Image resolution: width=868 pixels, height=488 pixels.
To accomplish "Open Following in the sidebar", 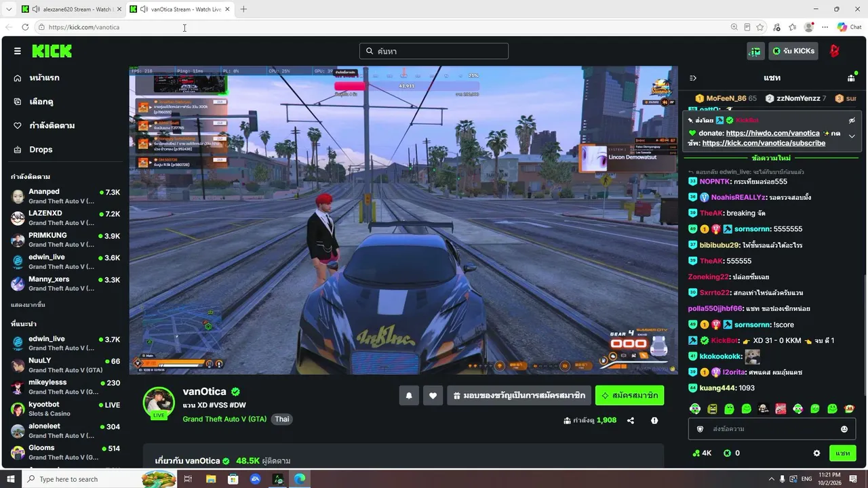I will point(44,125).
